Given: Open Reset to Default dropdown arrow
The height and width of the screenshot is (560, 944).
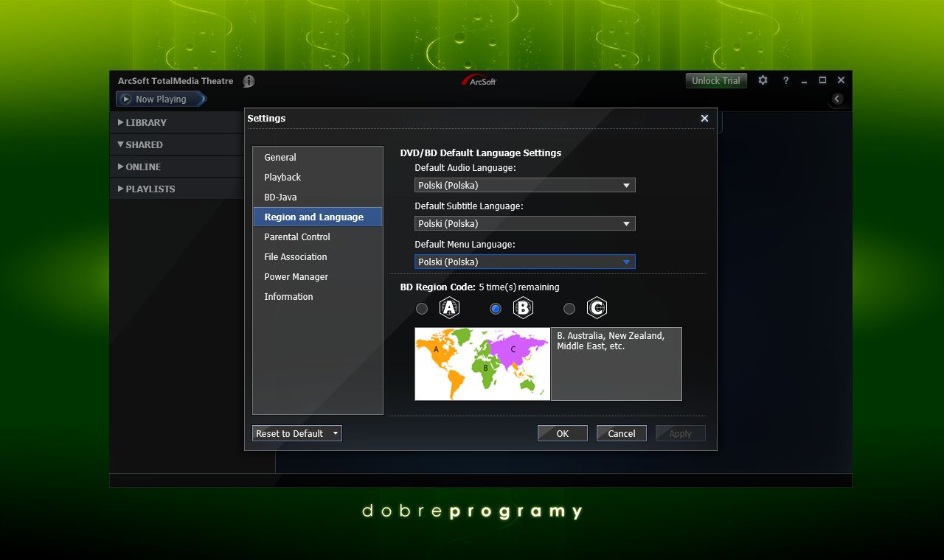Looking at the screenshot, I should 335,433.
